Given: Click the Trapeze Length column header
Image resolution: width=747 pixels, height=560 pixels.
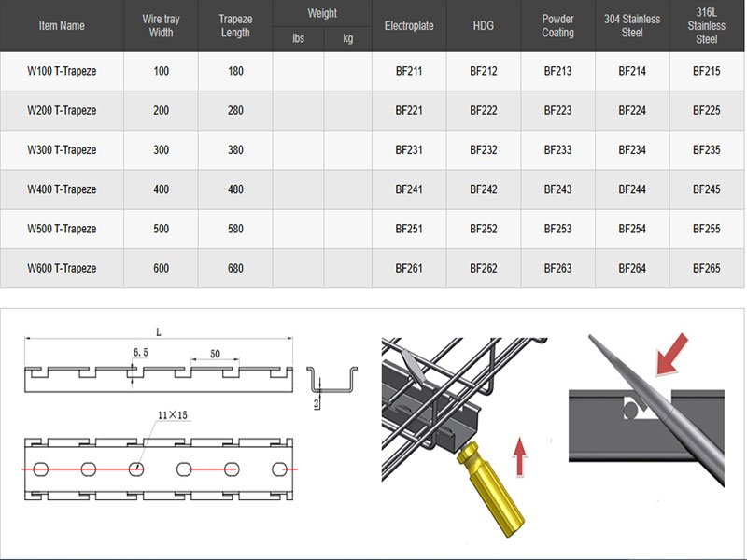Looking at the screenshot, I should point(235,26).
